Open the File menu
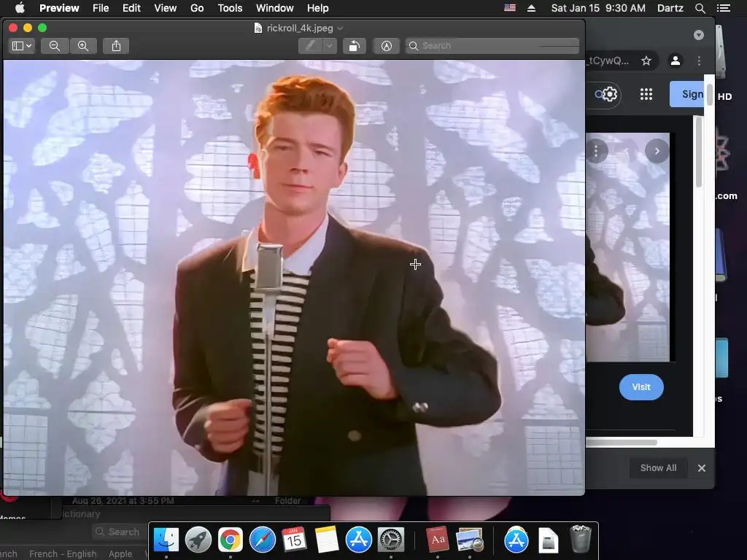Image resolution: width=747 pixels, height=560 pixels. tap(101, 8)
